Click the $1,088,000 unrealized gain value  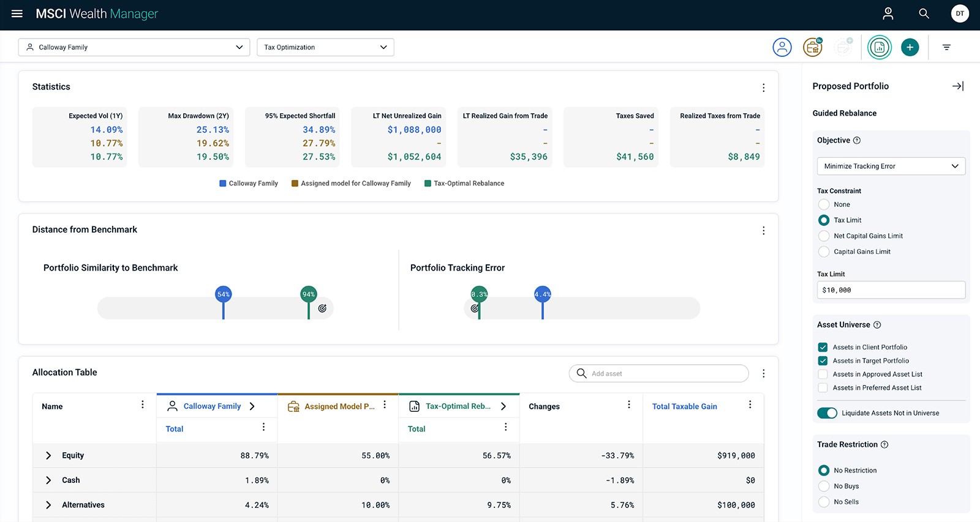(x=414, y=130)
